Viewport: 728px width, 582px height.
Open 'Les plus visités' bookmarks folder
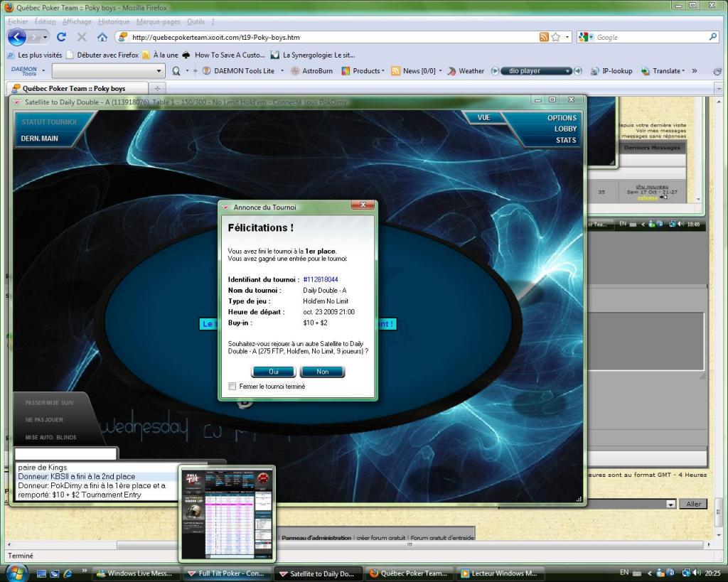[35, 55]
